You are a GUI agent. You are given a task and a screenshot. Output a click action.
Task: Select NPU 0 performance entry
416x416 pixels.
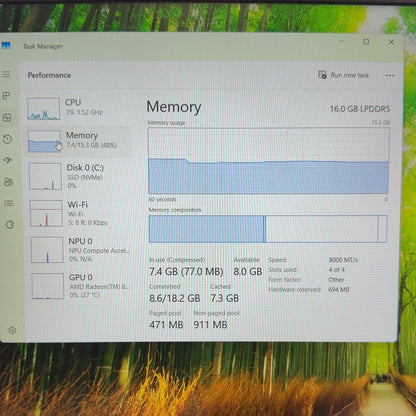(81, 250)
